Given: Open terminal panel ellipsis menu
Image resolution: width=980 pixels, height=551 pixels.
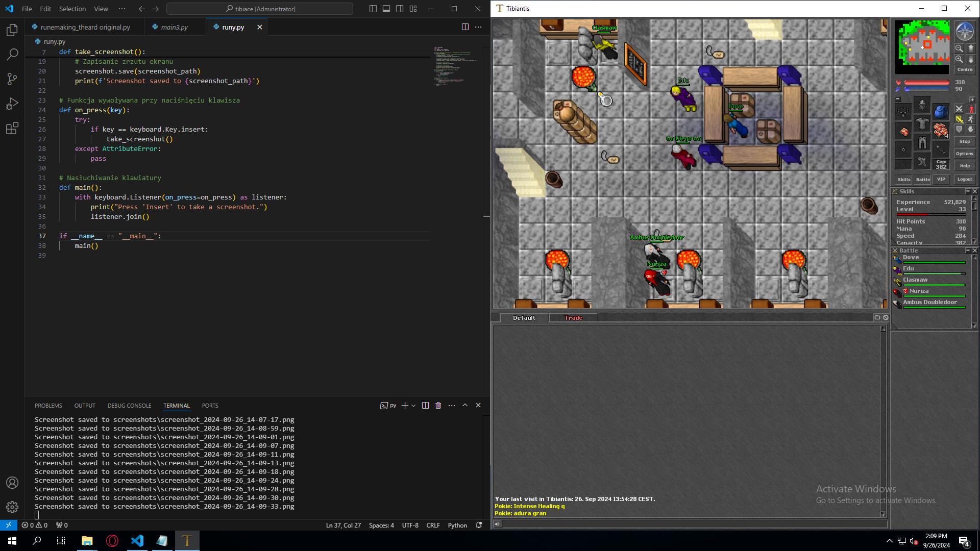Looking at the screenshot, I should coord(452,406).
